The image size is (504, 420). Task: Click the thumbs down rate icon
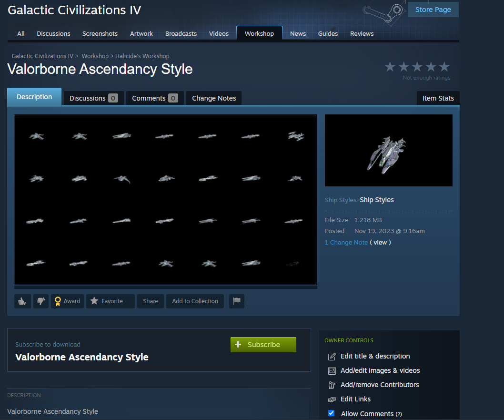41,301
